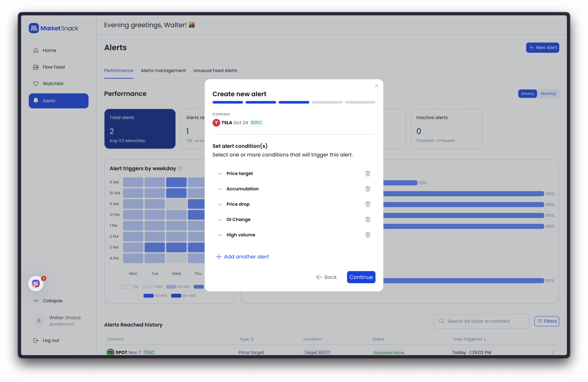The image size is (588, 382).
Task: Click the third wizard progress step bar
Action: pos(294,102)
